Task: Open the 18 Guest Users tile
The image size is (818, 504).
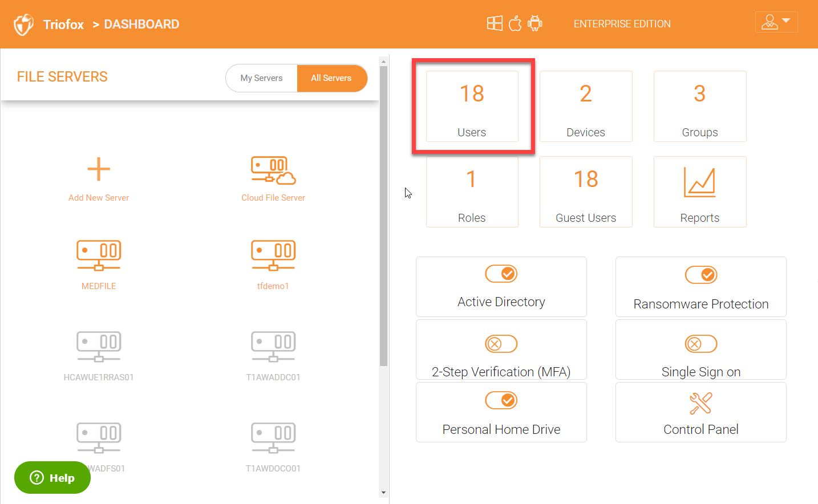Action: 586,192
